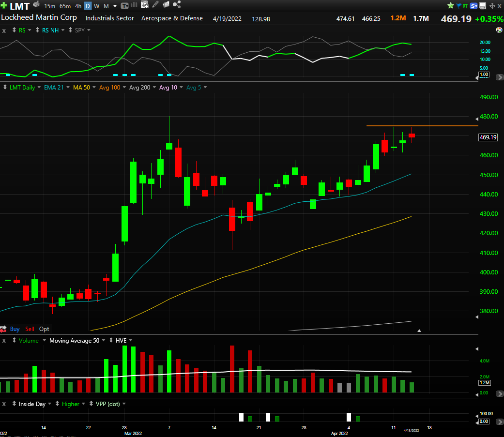Click the trade ticket icon left of Buy
The height and width of the screenshot is (437, 504).
tap(3, 329)
